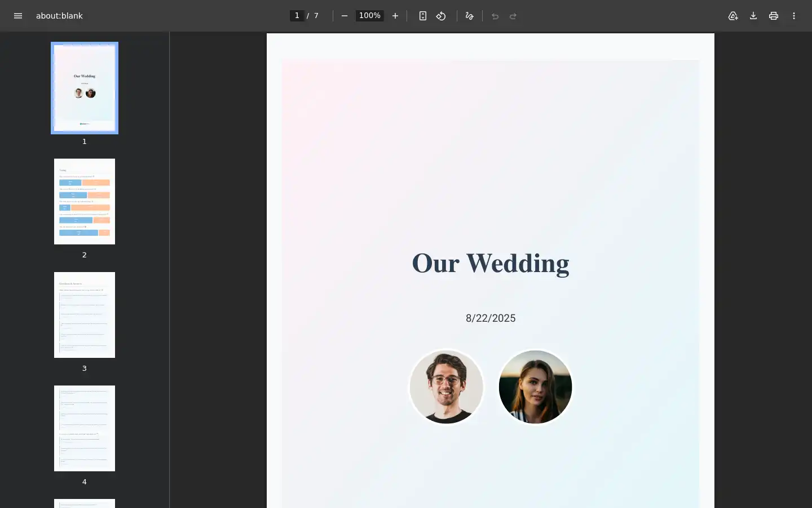Rotate the document counterclockwise
This screenshot has height=508, width=812.
pyautogui.click(x=441, y=16)
